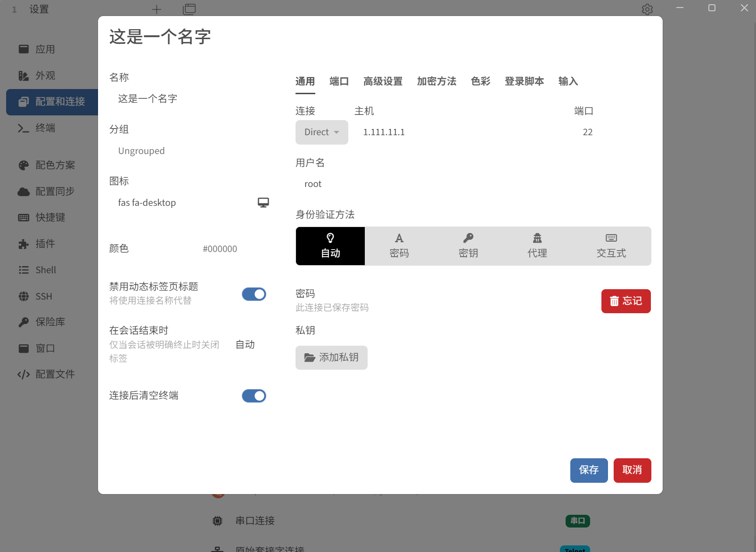
Task: Open the Shell list icon
Action: 24,270
